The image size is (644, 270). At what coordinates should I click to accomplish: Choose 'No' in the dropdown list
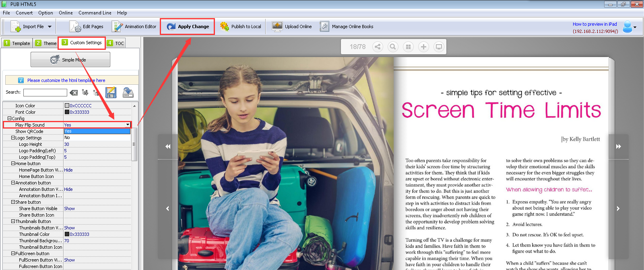[x=97, y=137]
